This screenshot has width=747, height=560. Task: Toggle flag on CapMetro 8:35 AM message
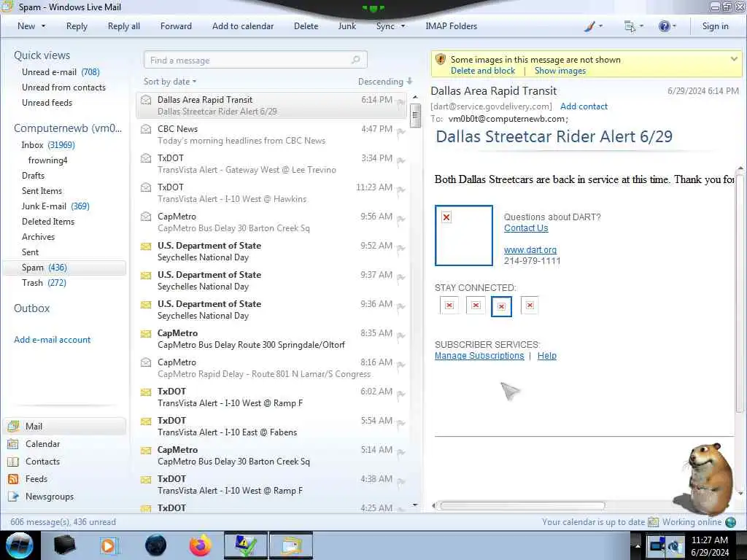(x=400, y=336)
